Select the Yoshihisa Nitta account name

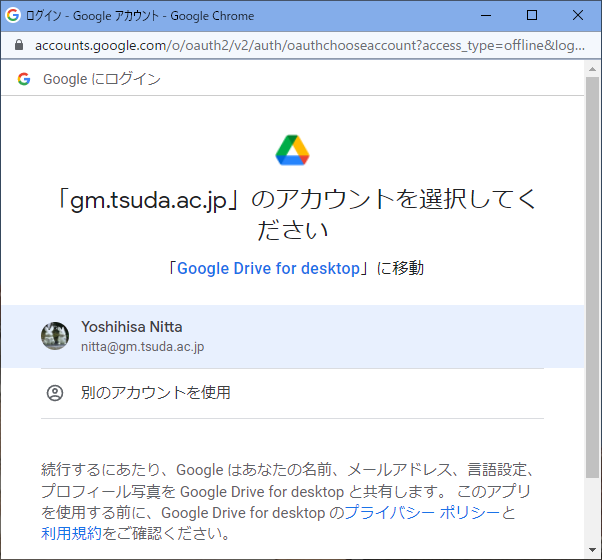(131, 327)
